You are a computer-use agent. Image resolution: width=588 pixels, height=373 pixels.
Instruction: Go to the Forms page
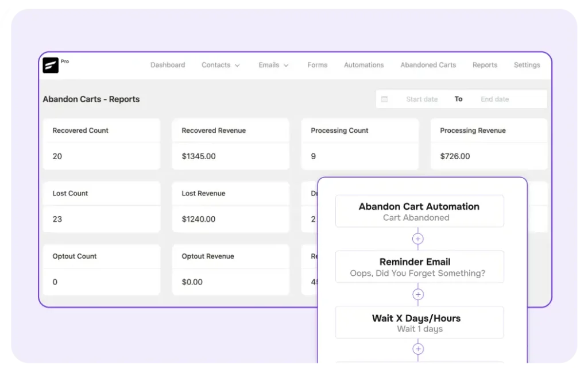pos(317,65)
